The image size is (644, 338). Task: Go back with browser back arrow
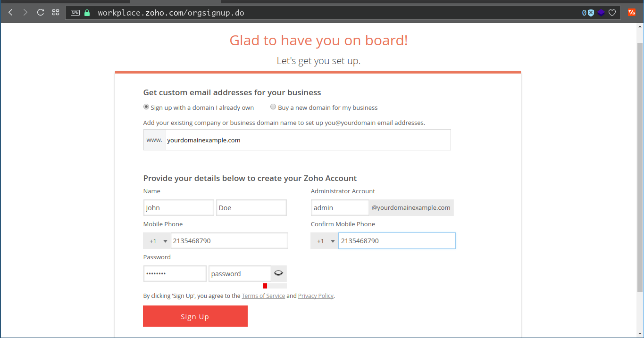click(x=10, y=13)
